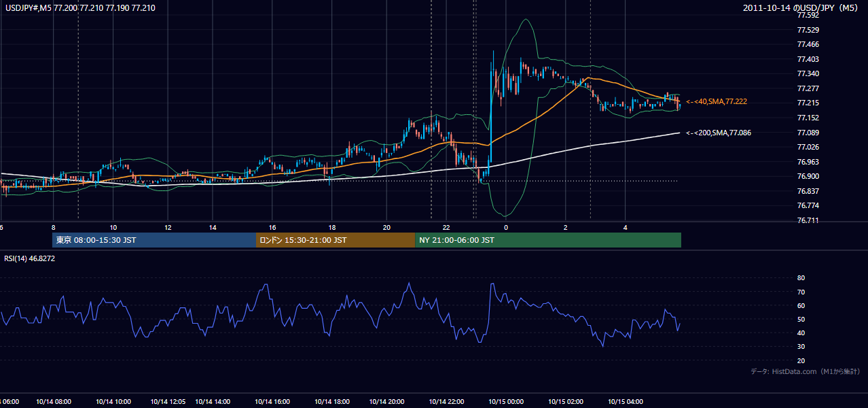Click price level 77.152 on the axis

point(808,118)
